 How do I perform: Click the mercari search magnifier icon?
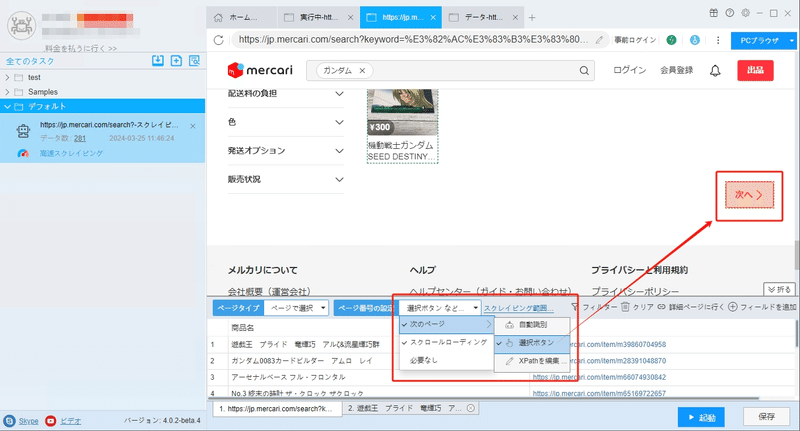tap(584, 70)
